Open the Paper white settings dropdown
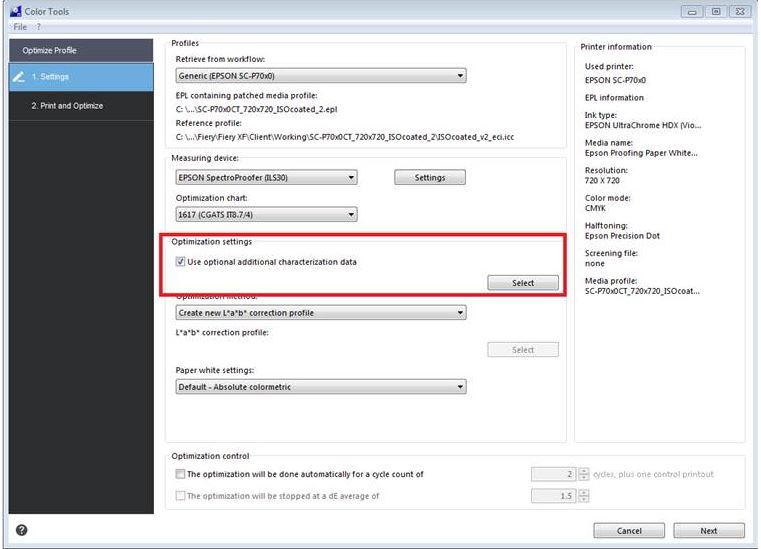This screenshot has width=761, height=549. point(320,387)
